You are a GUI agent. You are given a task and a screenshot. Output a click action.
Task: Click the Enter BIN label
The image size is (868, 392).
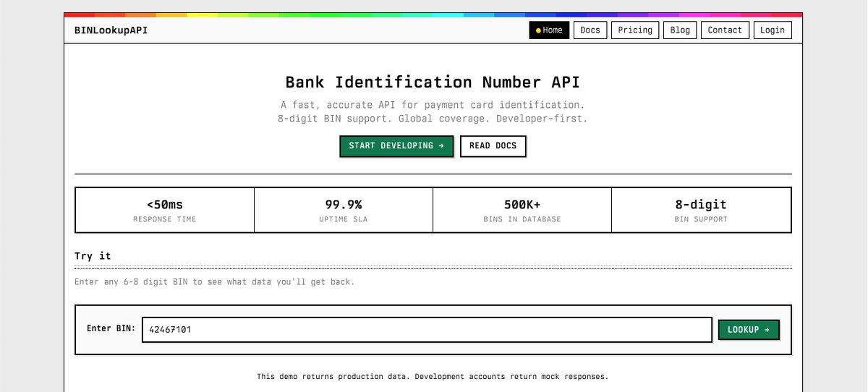coord(111,328)
